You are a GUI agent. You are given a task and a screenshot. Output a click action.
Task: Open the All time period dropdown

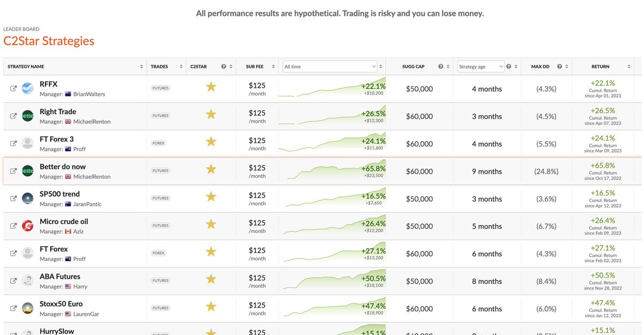click(330, 66)
